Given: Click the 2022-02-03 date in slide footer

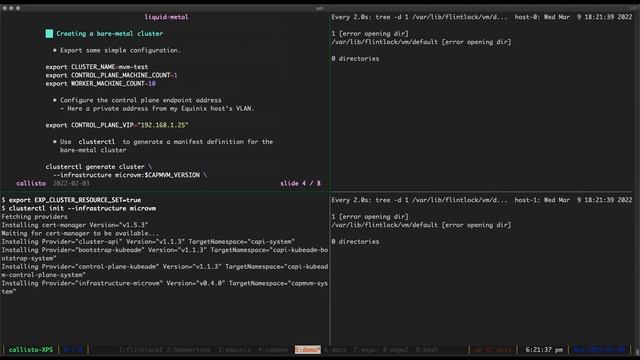Looking at the screenshot, I should click(x=71, y=183).
